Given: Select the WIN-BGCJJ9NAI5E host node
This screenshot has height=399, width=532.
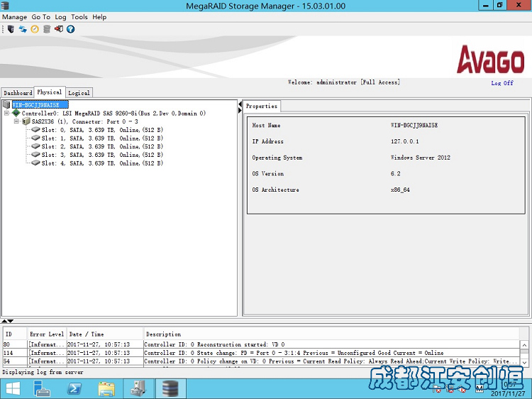Looking at the screenshot, I should coord(40,104).
